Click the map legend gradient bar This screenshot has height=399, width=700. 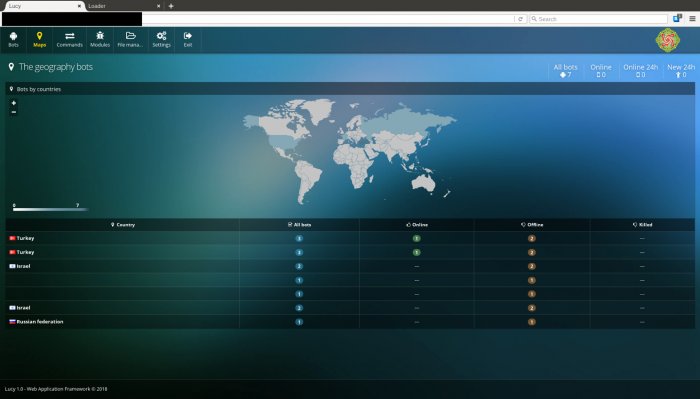50,209
